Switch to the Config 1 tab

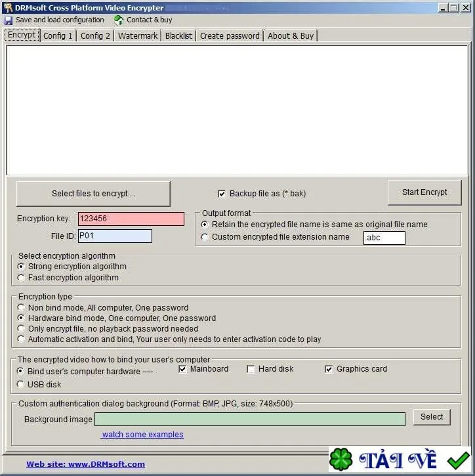tap(58, 36)
